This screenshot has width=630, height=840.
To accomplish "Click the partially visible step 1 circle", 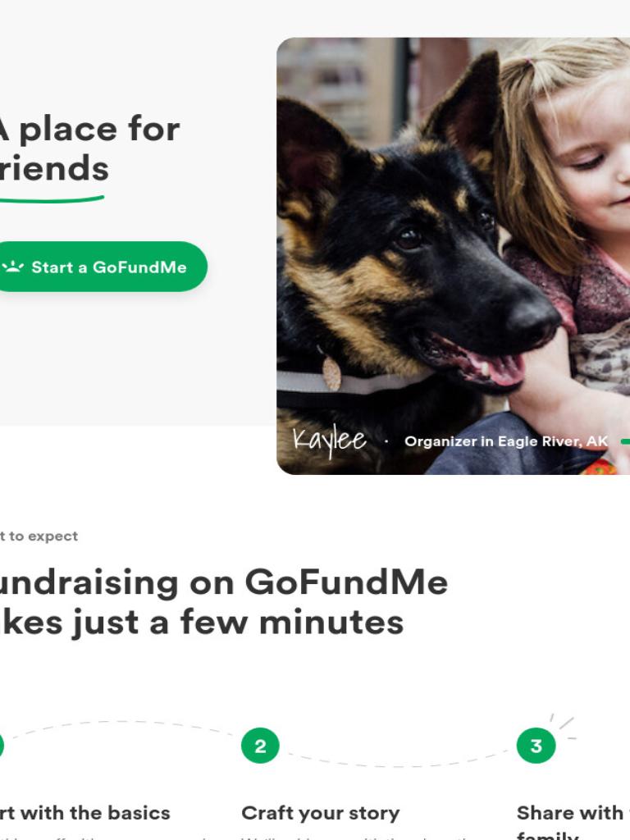I will pos(1,745).
